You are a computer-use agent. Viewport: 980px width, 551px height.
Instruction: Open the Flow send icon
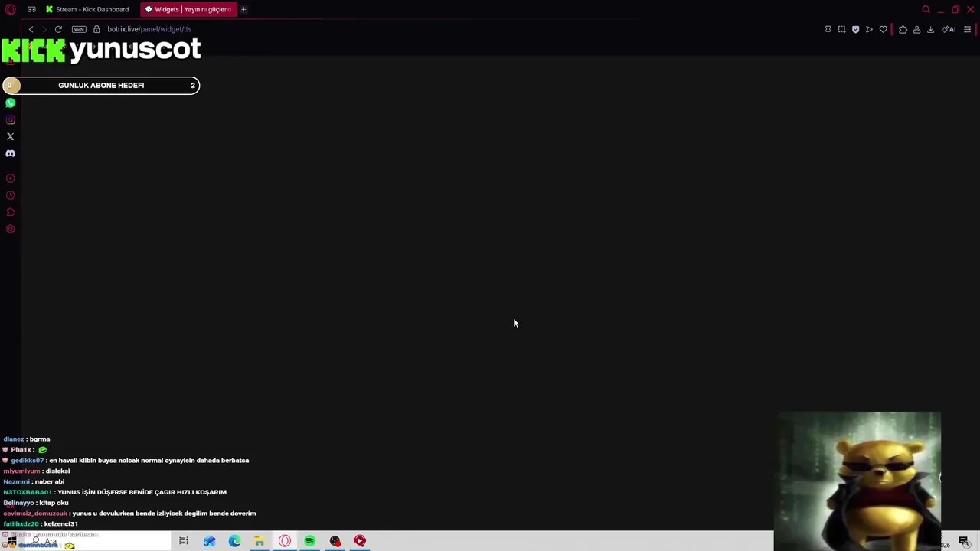coord(869,29)
